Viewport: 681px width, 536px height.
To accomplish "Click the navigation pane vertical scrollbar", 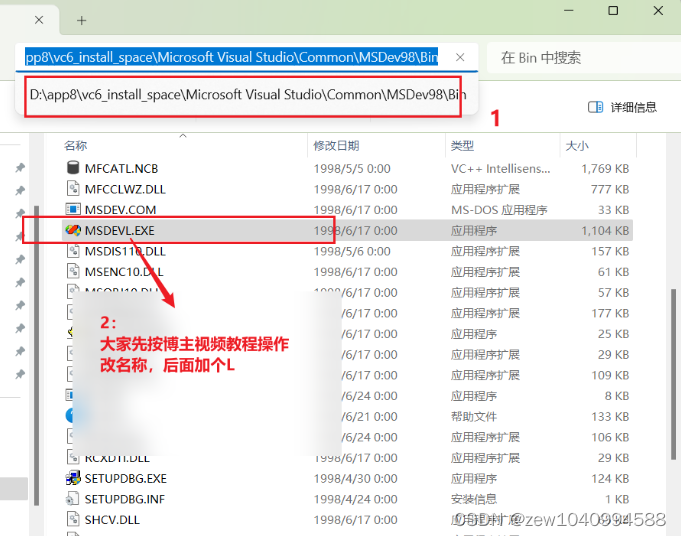I will point(36,355).
